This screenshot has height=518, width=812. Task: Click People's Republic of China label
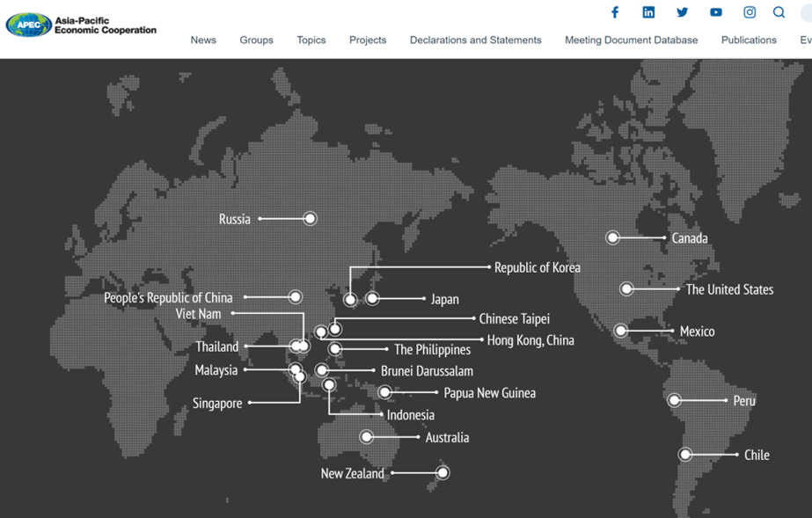pyautogui.click(x=168, y=297)
